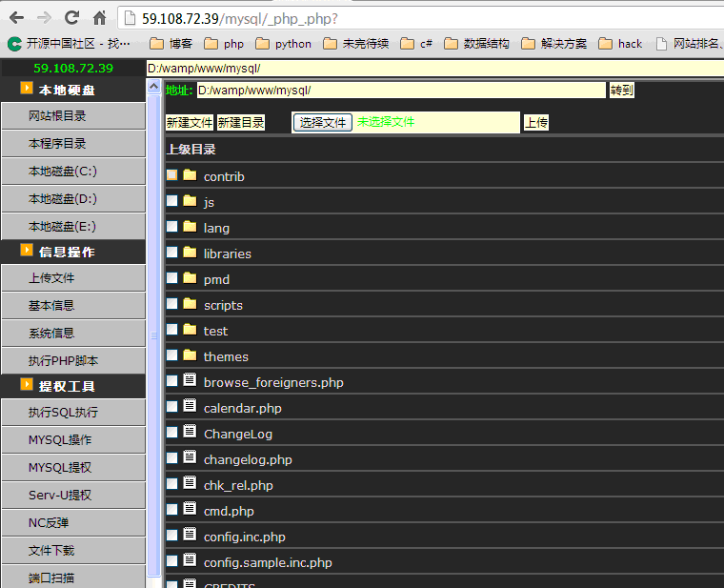Click the libraries folder icon
The image size is (724, 588).
point(190,253)
